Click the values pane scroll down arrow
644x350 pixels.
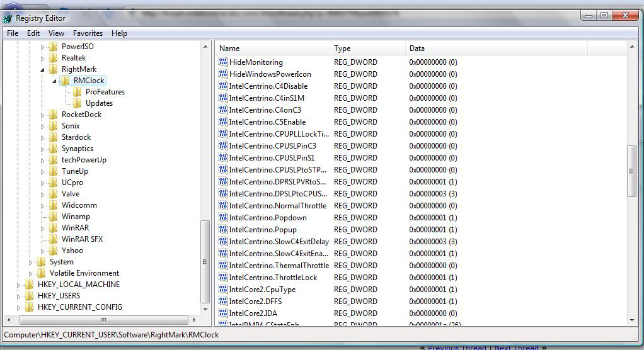pyautogui.click(x=631, y=320)
